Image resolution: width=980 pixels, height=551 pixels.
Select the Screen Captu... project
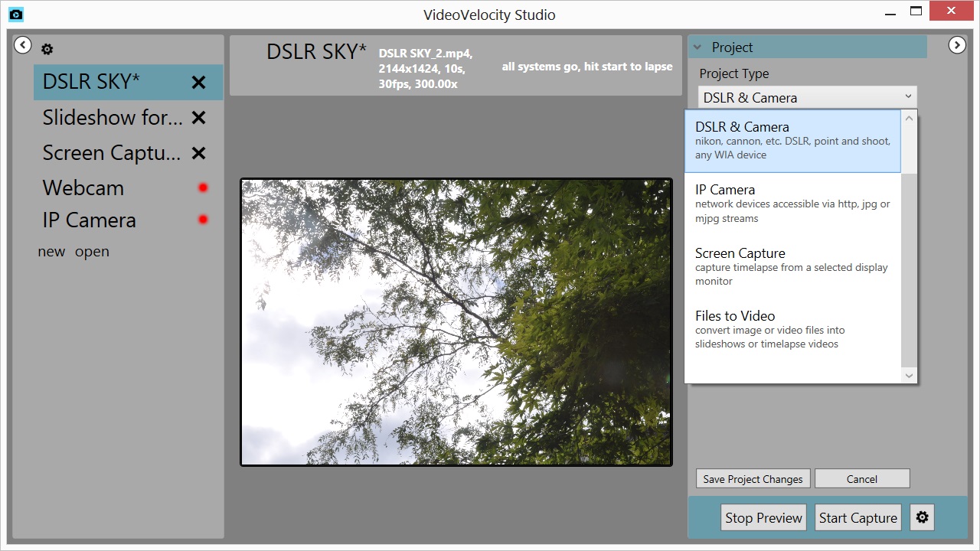[x=128, y=153]
